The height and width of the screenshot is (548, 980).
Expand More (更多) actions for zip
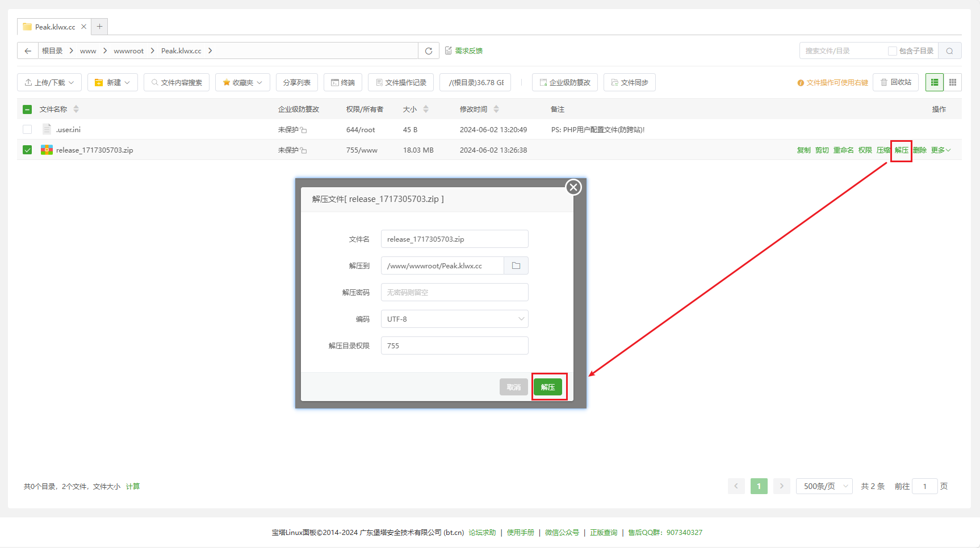[940, 150]
